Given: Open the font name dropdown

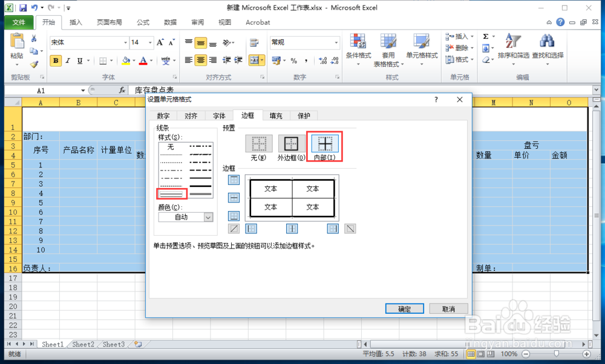Looking at the screenshot, I should pyautogui.click(x=125, y=42).
